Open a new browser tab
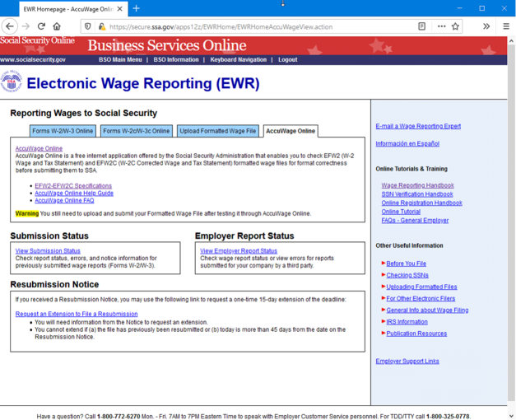The width and height of the screenshot is (516, 420). pyautogui.click(x=137, y=8)
